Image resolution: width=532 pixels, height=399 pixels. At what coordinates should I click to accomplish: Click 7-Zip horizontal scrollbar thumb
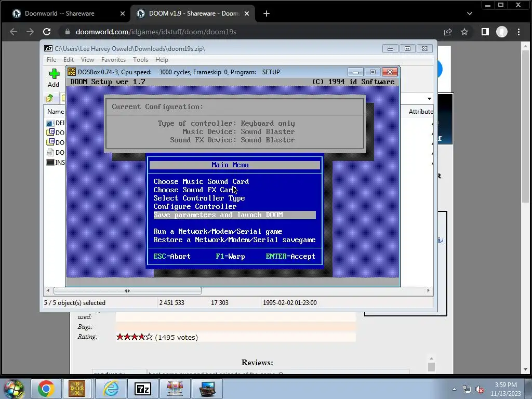pos(128,291)
